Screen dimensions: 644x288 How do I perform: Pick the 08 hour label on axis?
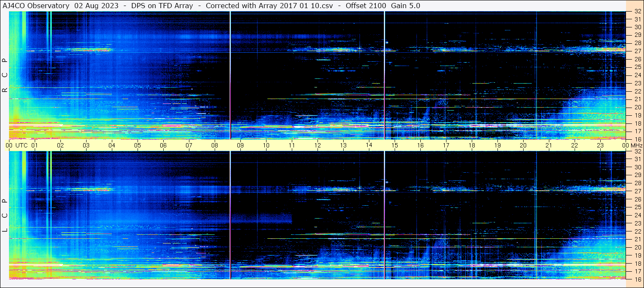click(215, 145)
